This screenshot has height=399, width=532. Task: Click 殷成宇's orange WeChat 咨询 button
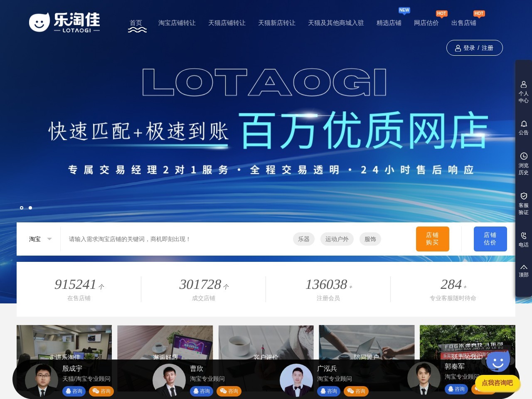(101, 391)
